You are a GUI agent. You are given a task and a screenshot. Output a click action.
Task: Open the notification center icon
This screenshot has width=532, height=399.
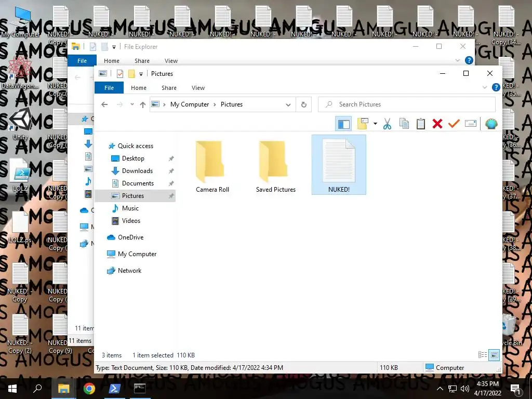[515, 389]
